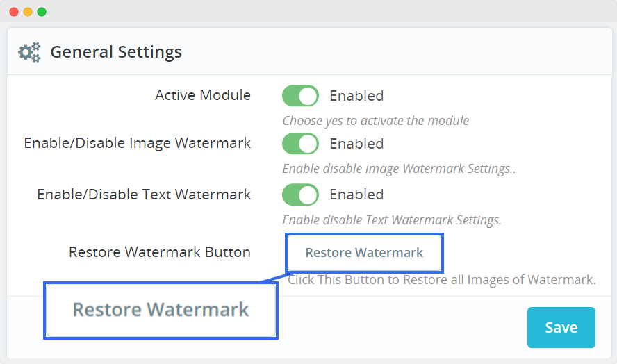
Task: Select the General Settings heading
Action: click(116, 52)
